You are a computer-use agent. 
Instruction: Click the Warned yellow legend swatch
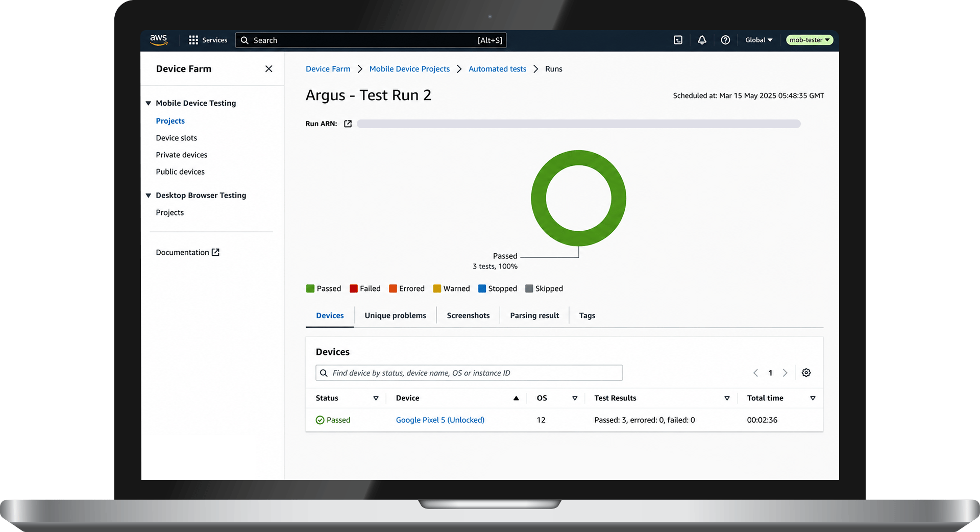pos(437,288)
